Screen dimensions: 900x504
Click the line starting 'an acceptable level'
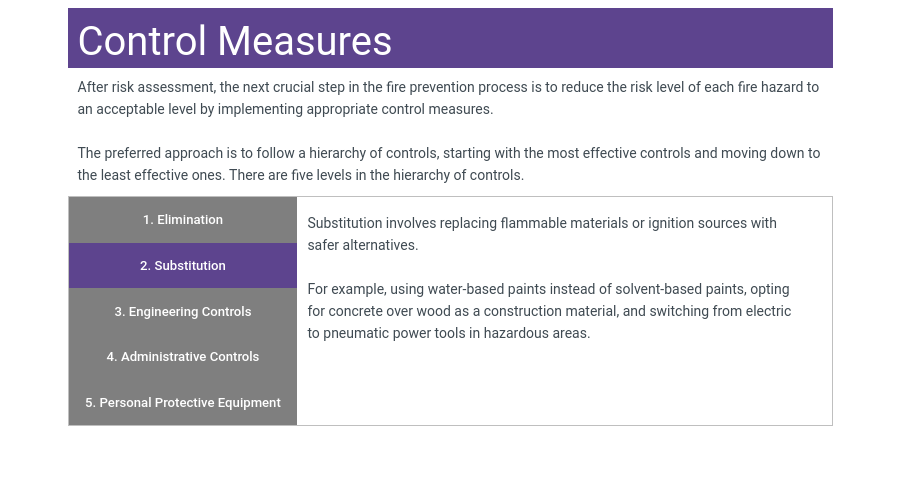[285, 109]
